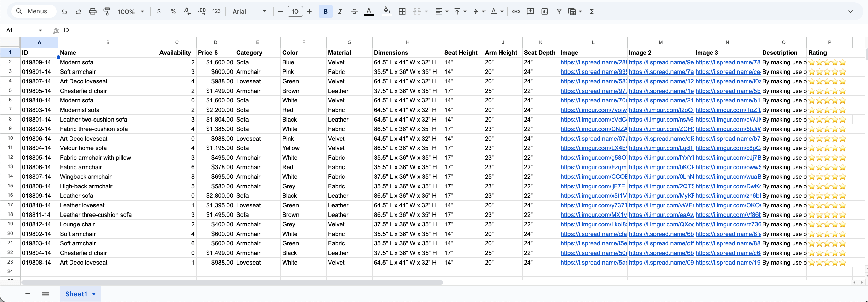Image resolution: width=868 pixels, height=302 pixels.
Task: Insert a comment
Action: click(530, 12)
